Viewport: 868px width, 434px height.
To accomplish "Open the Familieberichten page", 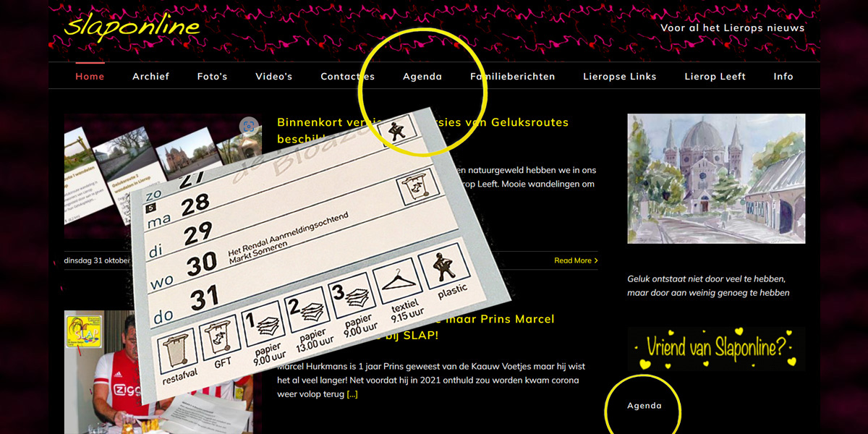I will click(x=513, y=77).
